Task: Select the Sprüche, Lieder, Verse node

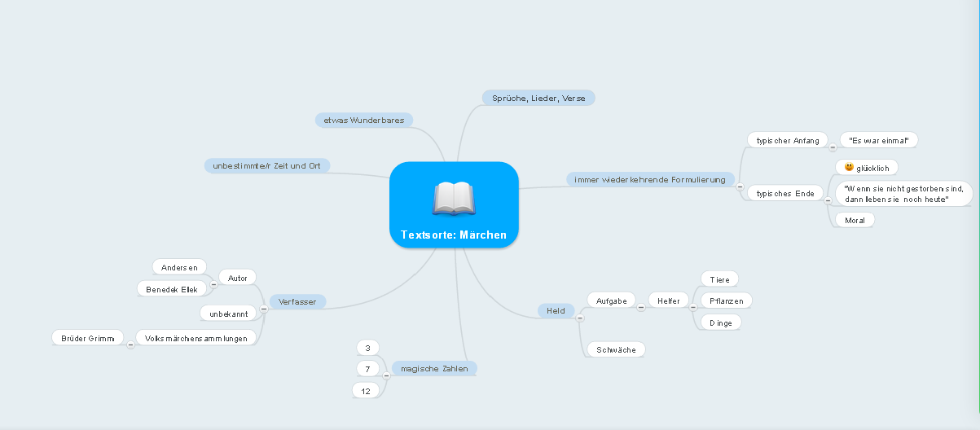Action: [x=538, y=98]
